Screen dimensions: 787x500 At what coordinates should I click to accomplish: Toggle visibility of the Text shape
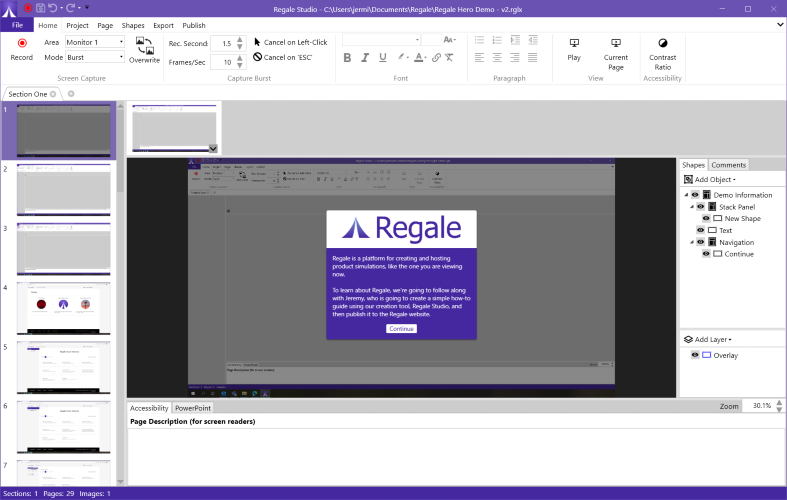tap(701, 230)
